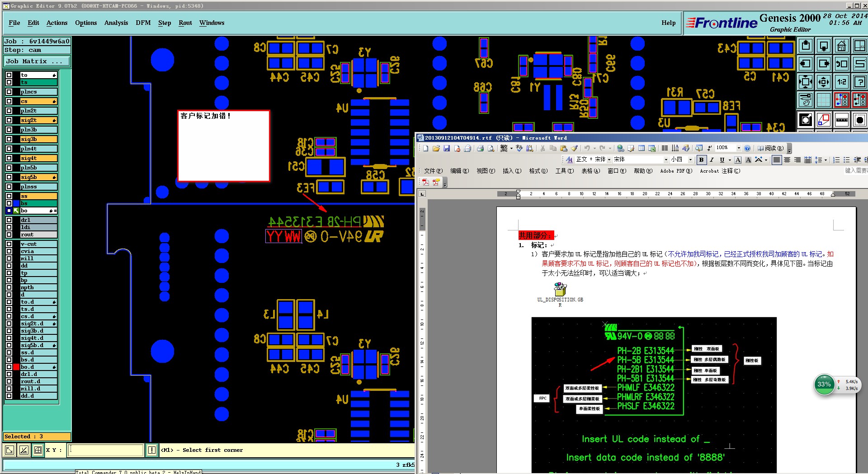This screenshot has width=868, height=474.
Task: Click the pan left view icon
Action: 806,64
